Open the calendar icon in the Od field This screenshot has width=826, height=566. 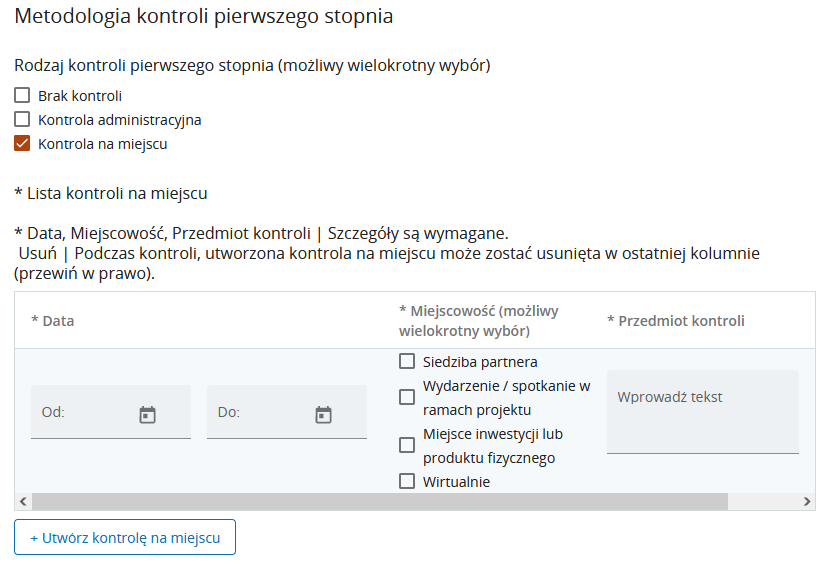tap(147, 414)
